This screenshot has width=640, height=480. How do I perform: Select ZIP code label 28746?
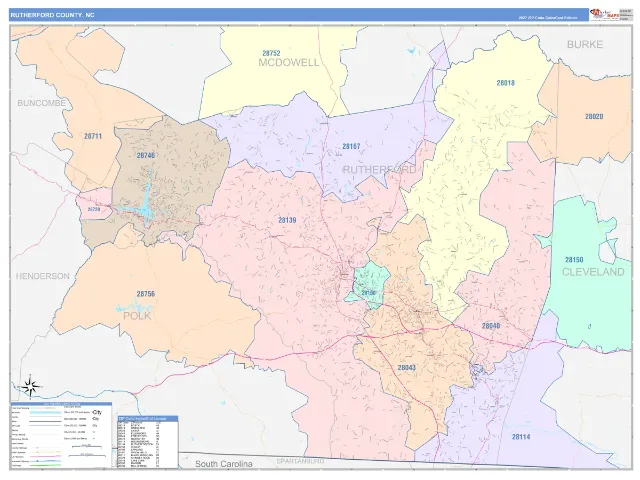146,156
